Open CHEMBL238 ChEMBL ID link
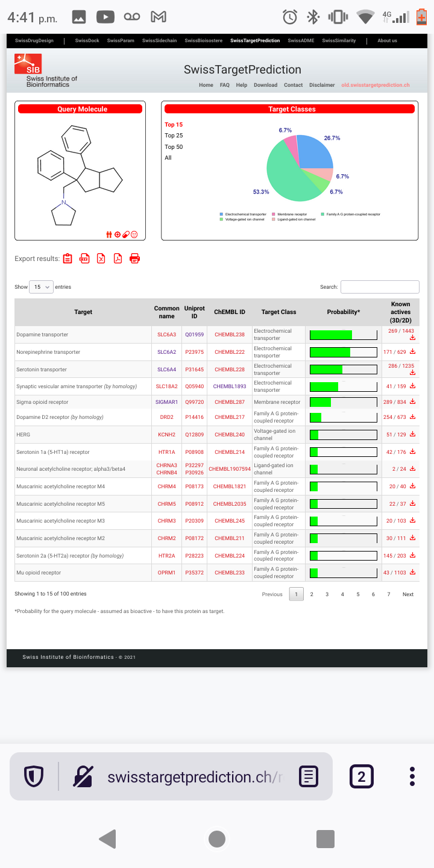The width and height of the screenshot is (434, 868). (x=230, y=335)
